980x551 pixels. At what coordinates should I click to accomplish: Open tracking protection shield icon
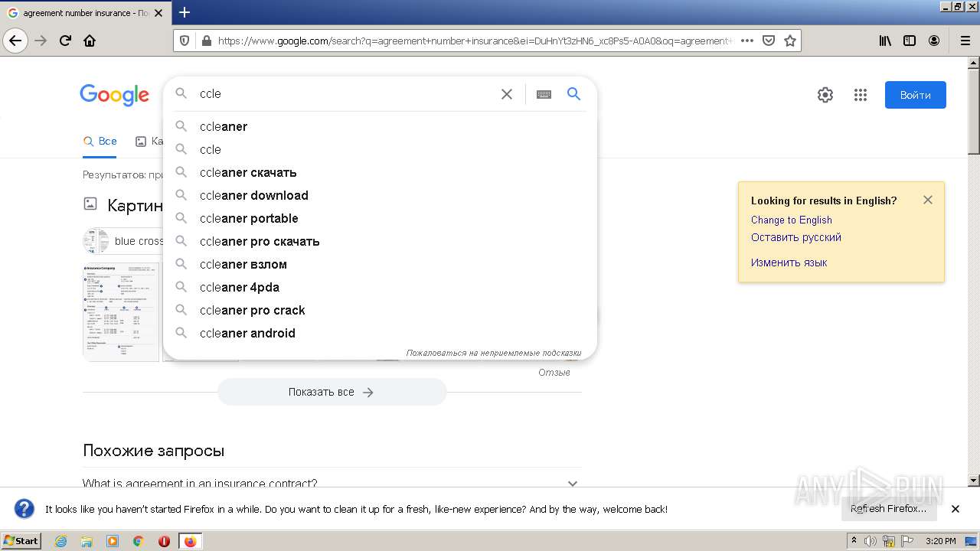185,41
